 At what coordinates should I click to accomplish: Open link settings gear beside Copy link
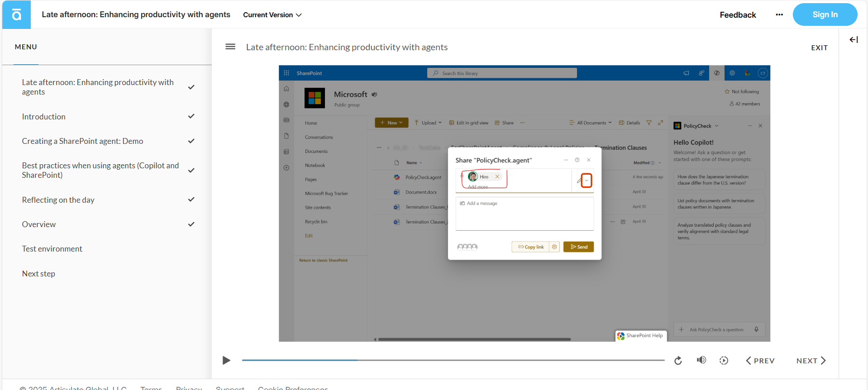click(x=554, y=247)
